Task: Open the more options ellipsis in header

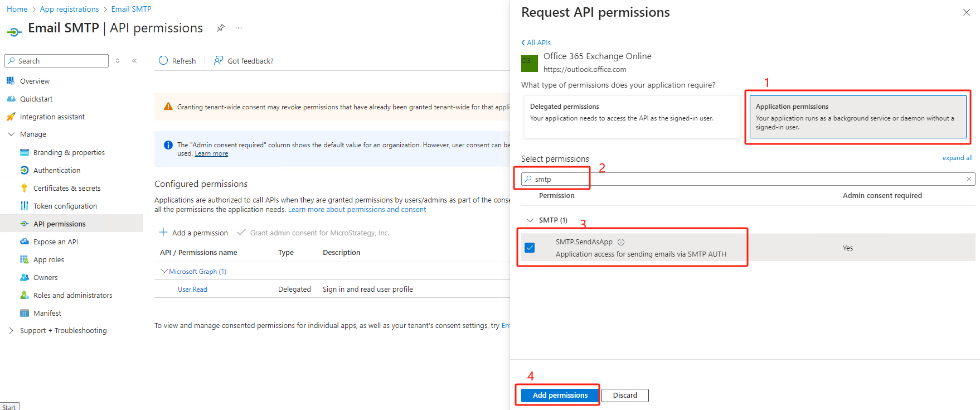Action: 239,28
